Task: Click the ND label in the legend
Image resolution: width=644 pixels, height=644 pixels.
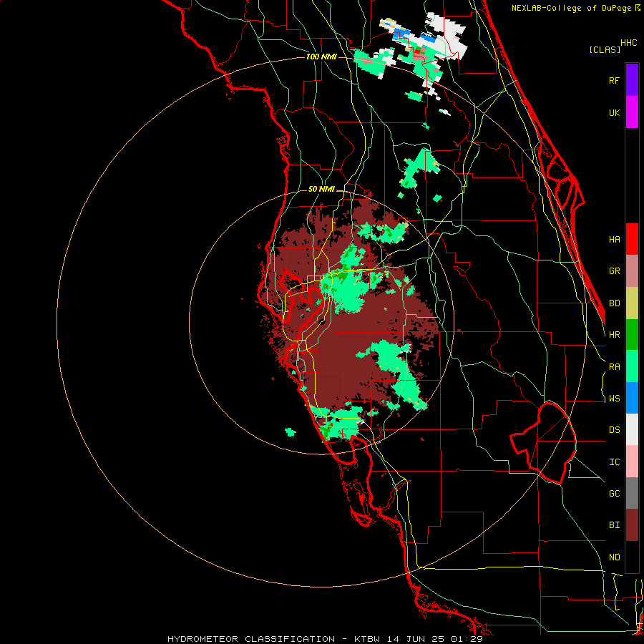Action: (614, 557)
